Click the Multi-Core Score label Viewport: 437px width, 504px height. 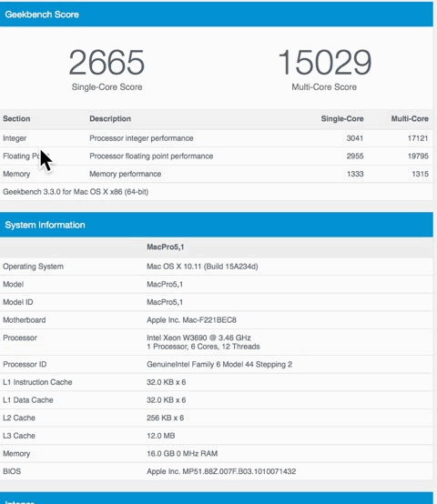click(324, 87)
